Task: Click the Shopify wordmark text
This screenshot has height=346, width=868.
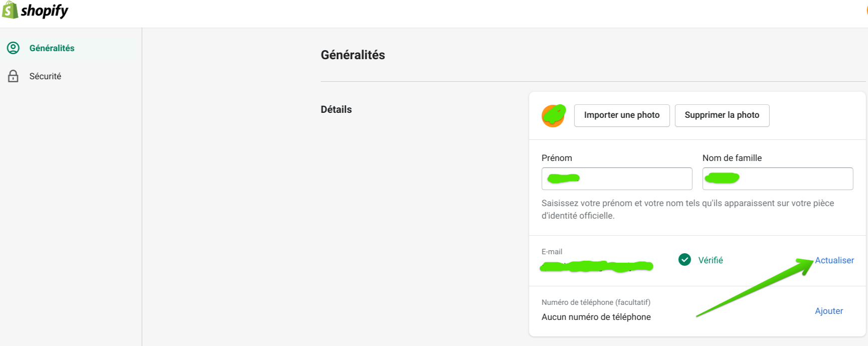Action: point(45,11)
